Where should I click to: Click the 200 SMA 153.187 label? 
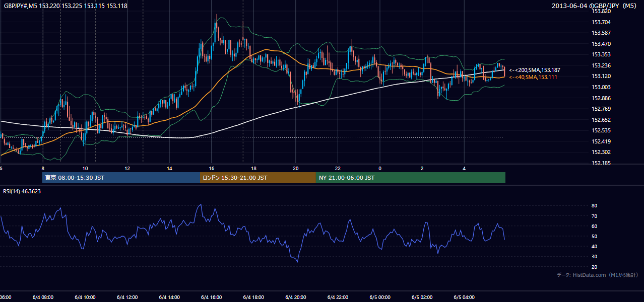535,70
